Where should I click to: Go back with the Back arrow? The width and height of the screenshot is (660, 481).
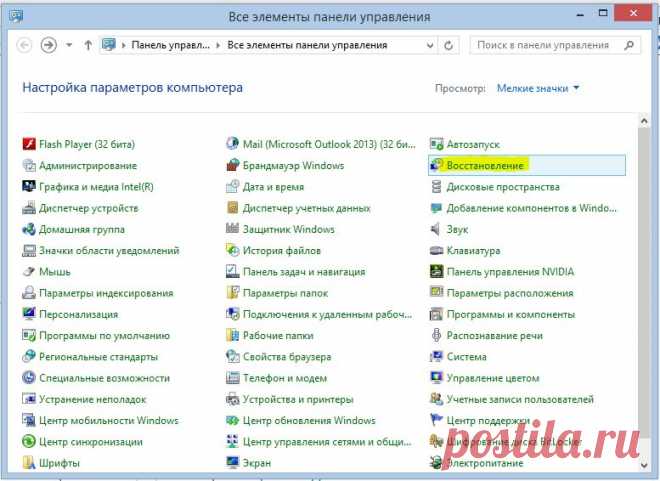point(24,45)
